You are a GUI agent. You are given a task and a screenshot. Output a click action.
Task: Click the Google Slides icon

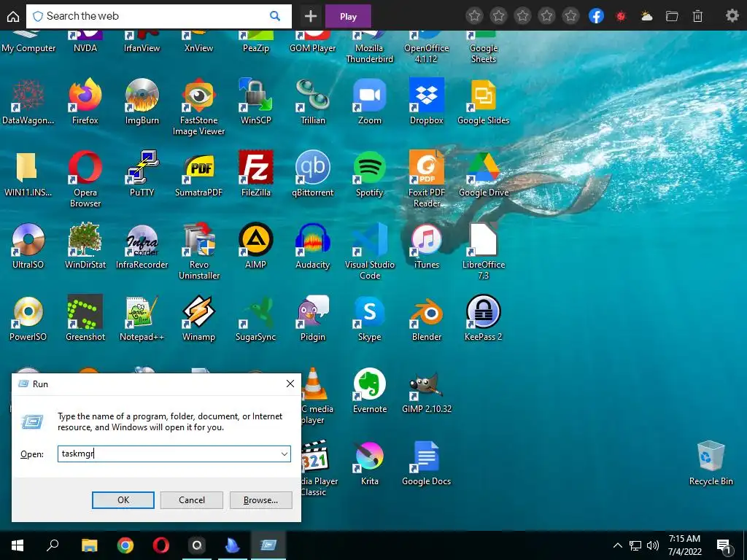(x=483, y=102)
